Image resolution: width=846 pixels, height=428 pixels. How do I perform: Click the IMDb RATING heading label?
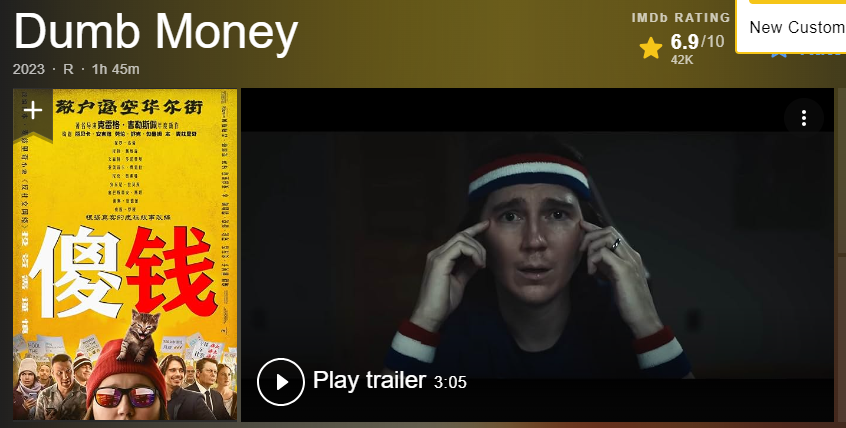(681, 18)
